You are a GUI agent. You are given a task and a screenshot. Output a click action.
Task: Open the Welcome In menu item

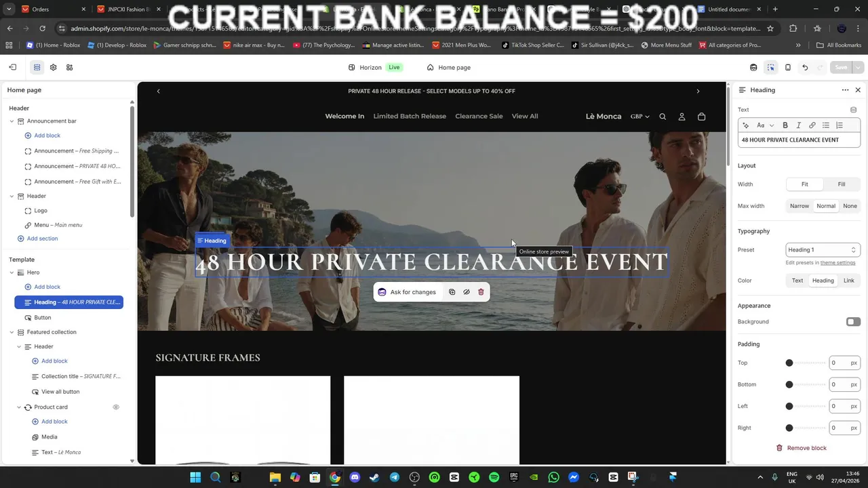tap(344, 117)
